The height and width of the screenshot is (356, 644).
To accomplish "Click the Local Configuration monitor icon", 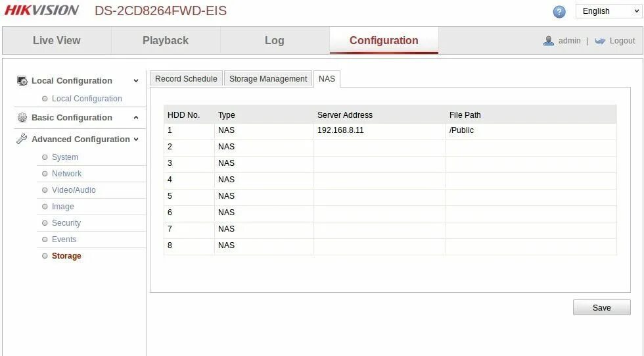I will click(x=22, y=80).
